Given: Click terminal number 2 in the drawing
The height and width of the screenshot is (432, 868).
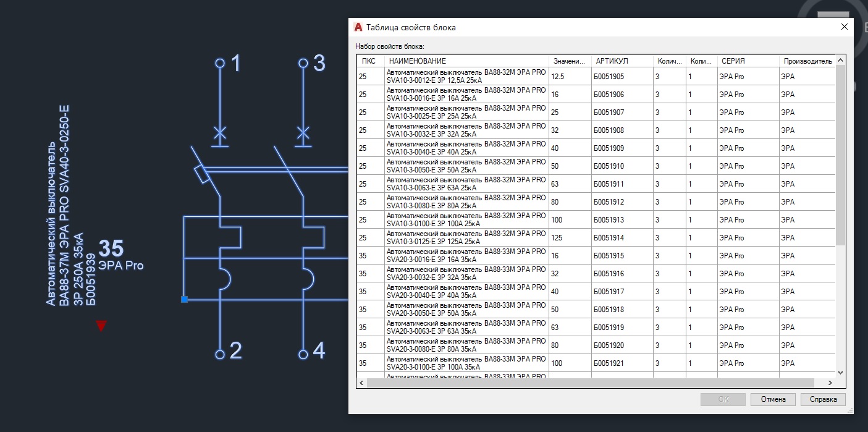Looking at the screenshot, I should [235, 351].
